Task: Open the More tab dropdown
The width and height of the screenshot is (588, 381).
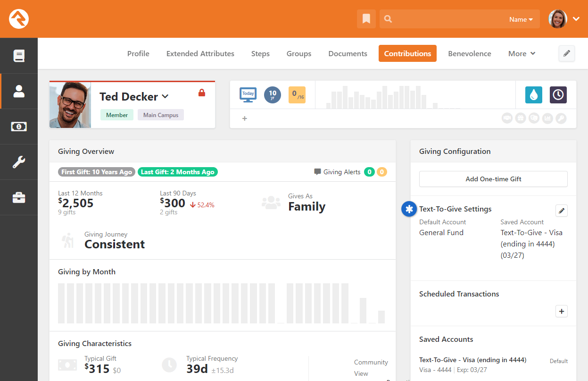Action: click(x=522, y=53)
